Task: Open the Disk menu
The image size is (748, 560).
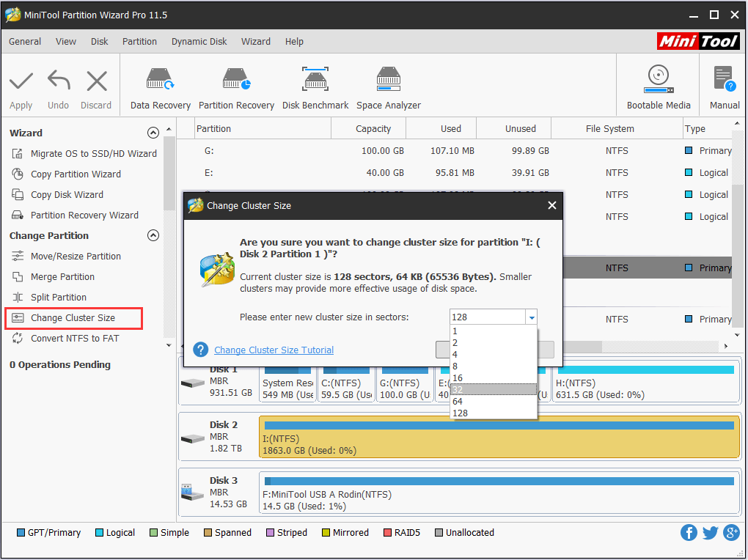Action: pos(99,42)
